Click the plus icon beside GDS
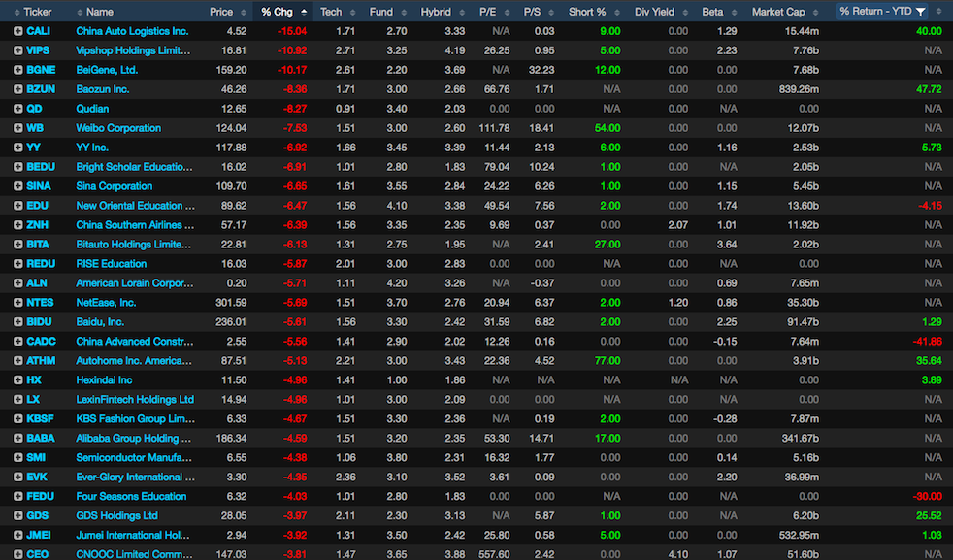This screenshot has height=560, width=953. click(18, 516)
